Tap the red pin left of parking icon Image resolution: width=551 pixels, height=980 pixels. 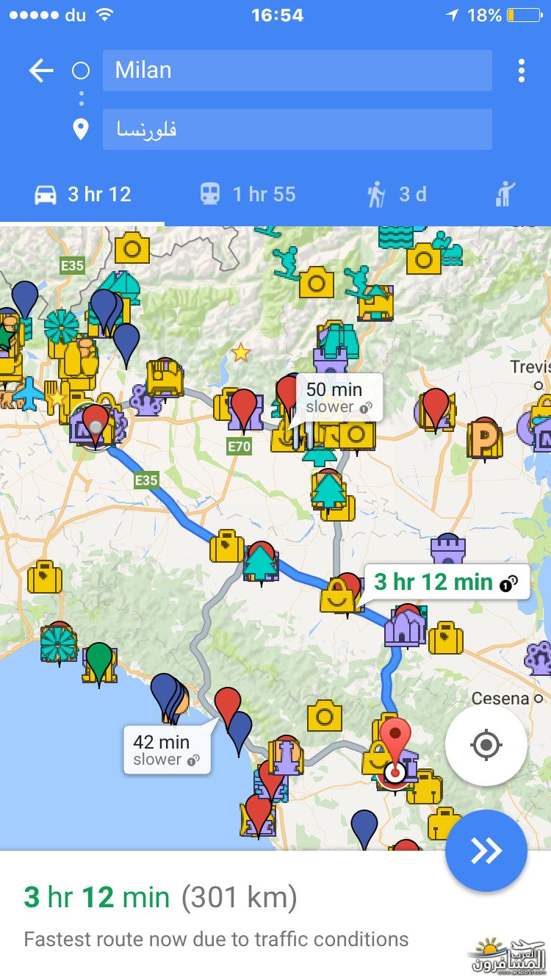(x=436, y=409)
